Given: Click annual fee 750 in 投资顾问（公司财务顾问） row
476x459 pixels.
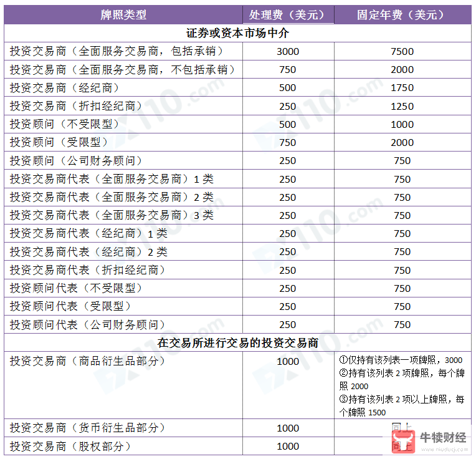Looking at the screenshot, I should [402, 161].
